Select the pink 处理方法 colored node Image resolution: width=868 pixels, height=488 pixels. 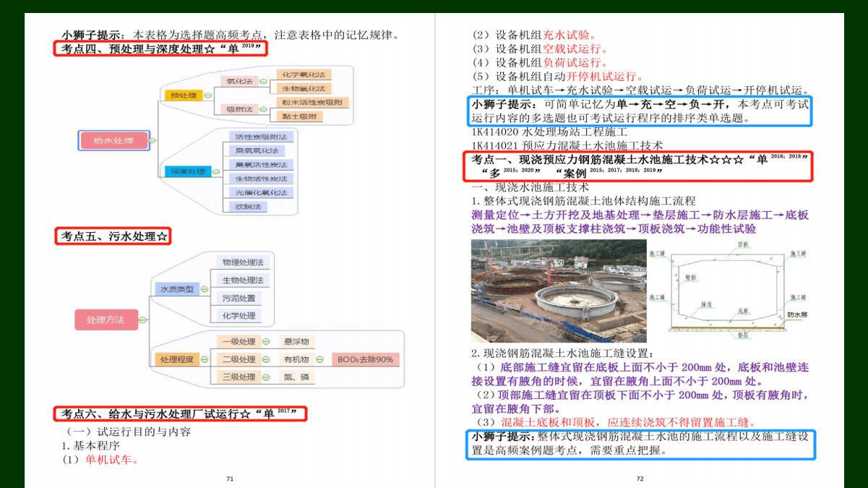point(106,320)
